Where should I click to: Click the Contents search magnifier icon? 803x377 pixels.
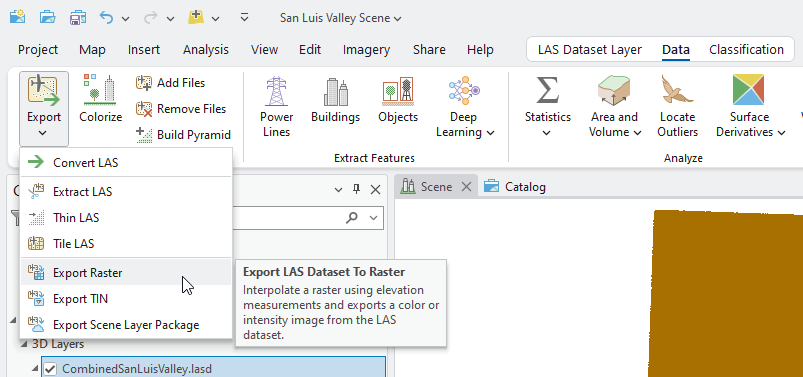tap(352, 218)
